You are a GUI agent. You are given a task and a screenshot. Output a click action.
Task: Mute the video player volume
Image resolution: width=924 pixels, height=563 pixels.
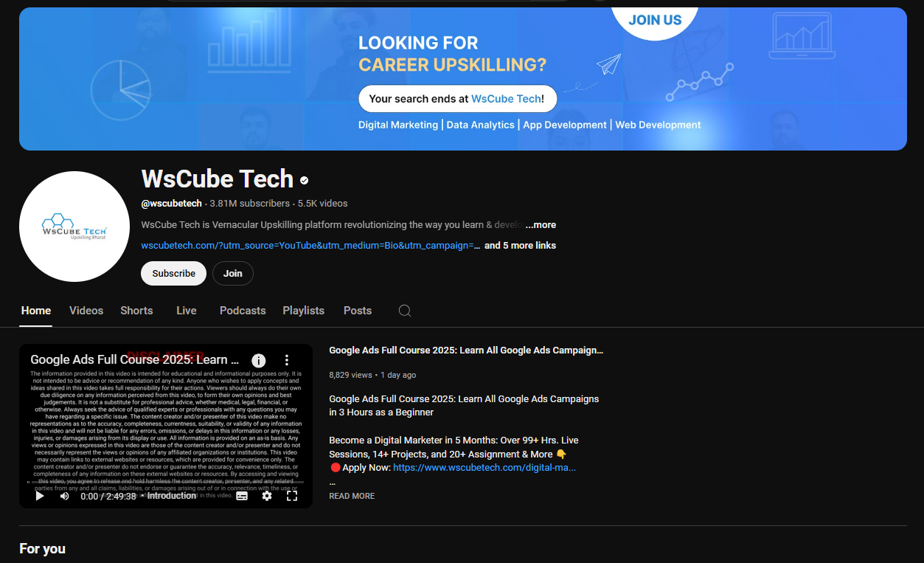point(64,496)
